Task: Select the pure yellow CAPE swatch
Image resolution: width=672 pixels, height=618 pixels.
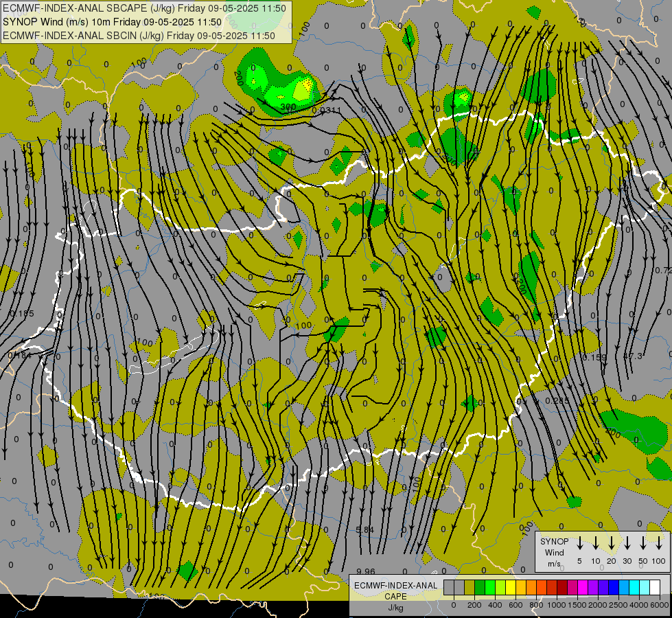Action: pos(511,587)
